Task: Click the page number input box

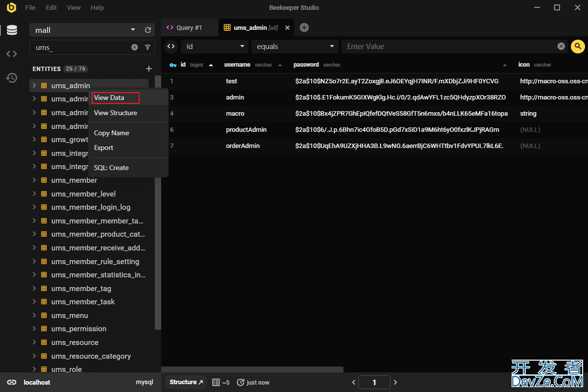Action: pyautogui.click(x=374, y=382)
